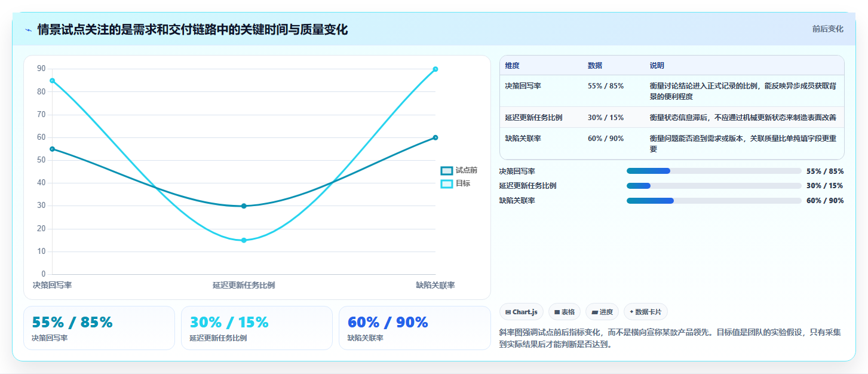Click the 前后变化 label in header

pyautogui.click(x=827, y=29)
